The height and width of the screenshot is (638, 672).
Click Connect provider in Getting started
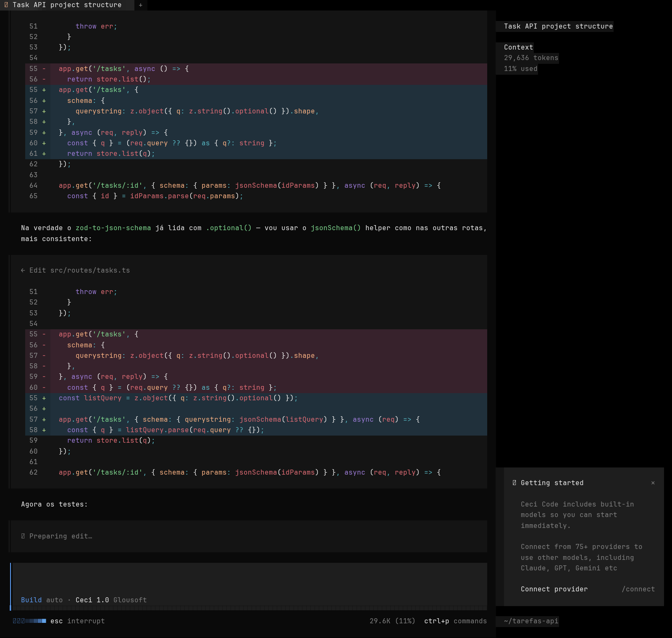click(x=554, y=589)
